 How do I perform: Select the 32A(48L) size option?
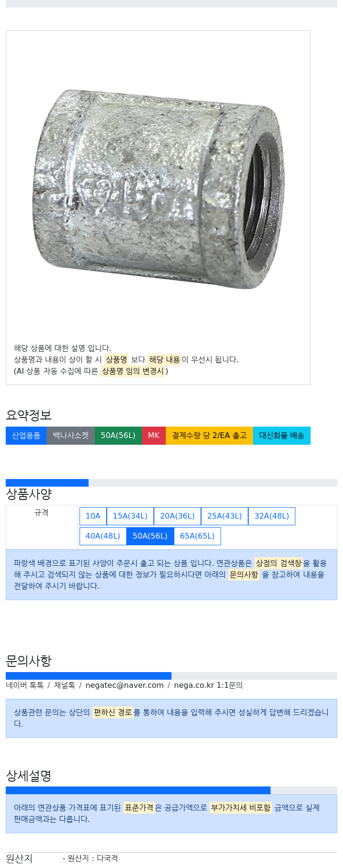(272, 516)
